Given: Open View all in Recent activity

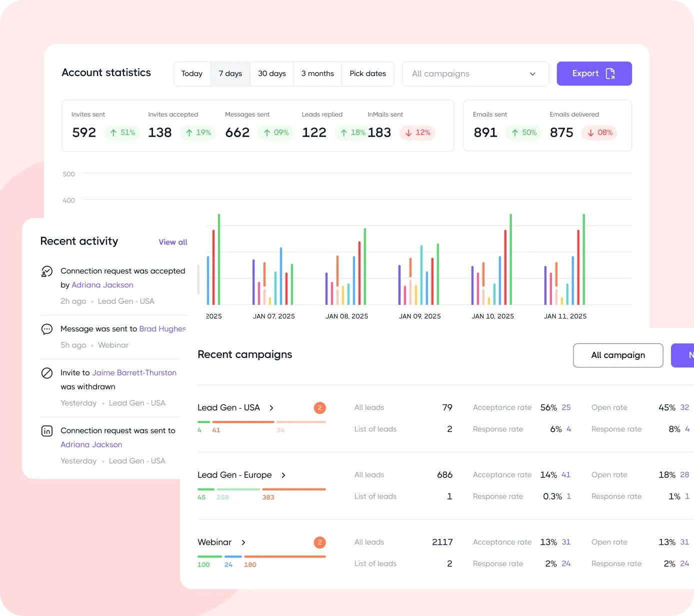Looking at the screenshot, I should [x=173, y=242].
